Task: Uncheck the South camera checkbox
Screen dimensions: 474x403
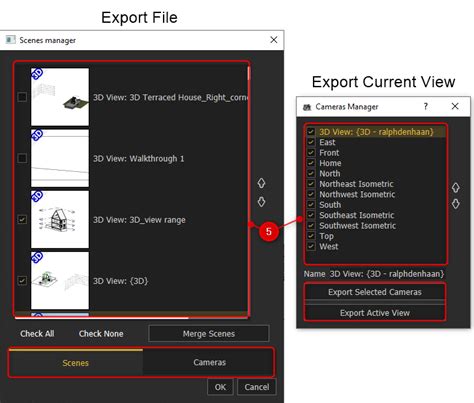Action: [311, 204]
